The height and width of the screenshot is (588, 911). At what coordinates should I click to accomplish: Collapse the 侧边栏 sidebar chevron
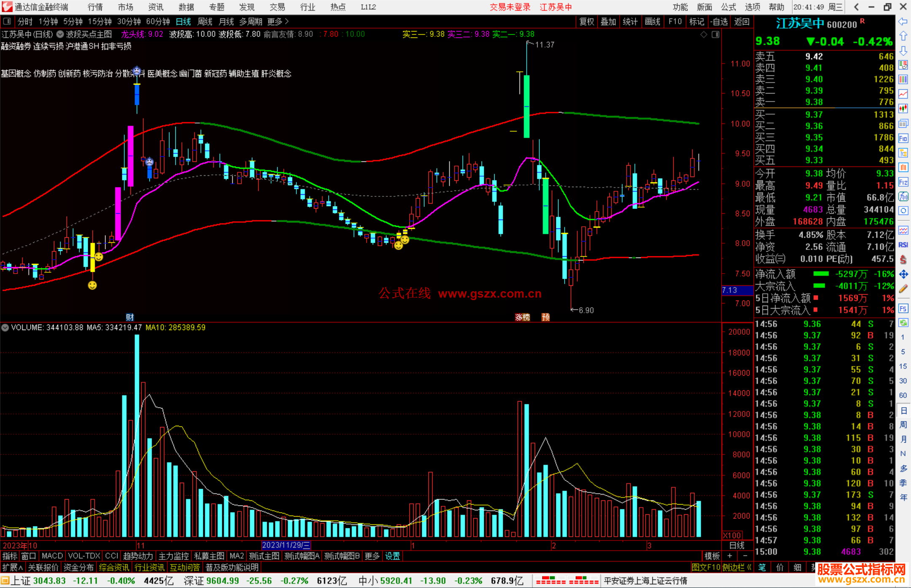pos(749,567)
